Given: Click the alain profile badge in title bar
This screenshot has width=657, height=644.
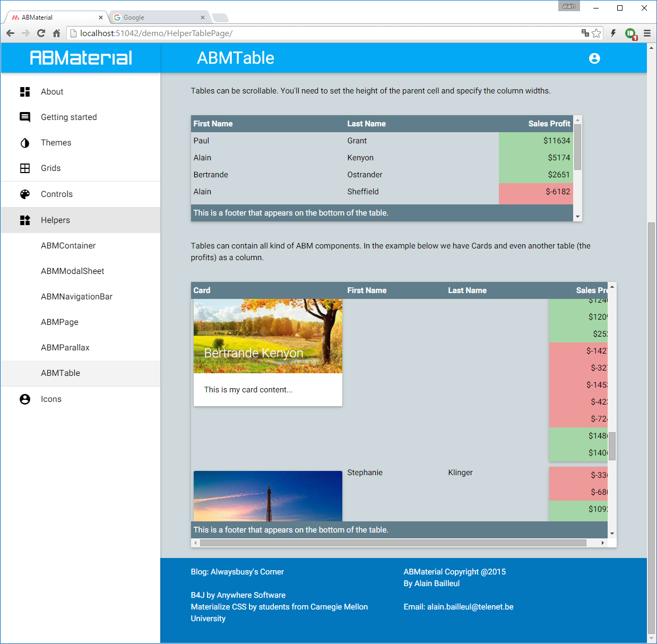Looking at the screenshot, I should coord(569,6).
